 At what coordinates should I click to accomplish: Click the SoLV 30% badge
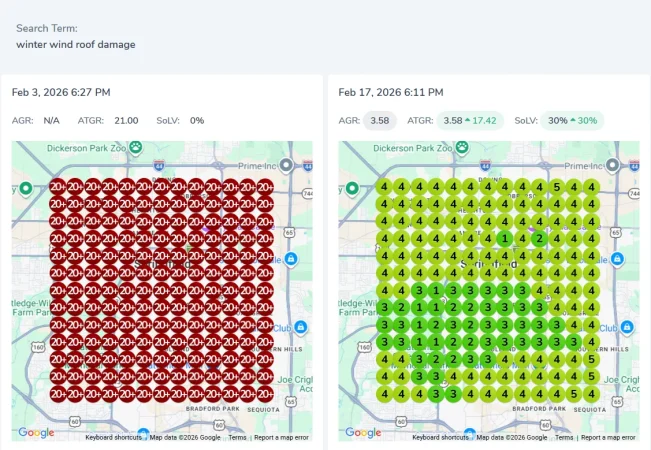pos(572,121)
